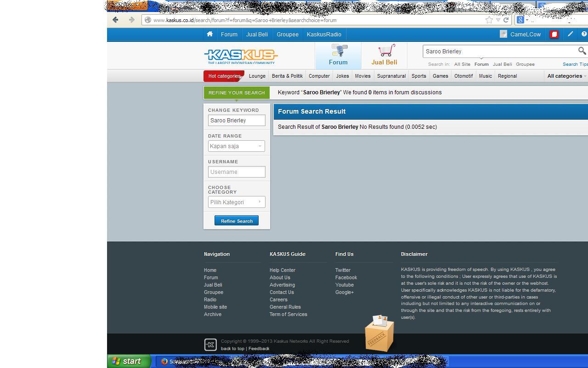Image resolution: width=588 pixels, height=368 pixels.
Task: Open KaskusRadio in the top bar
Action: [x=324, y=34]
